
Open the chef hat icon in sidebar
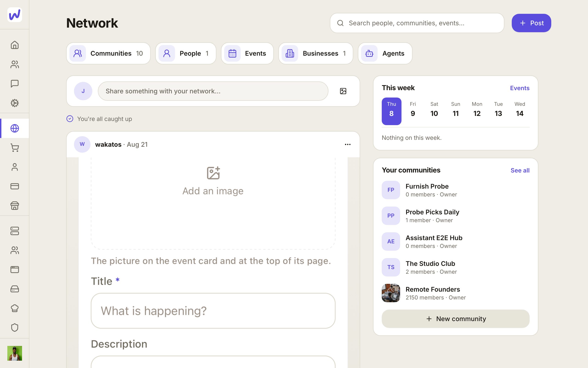click(x=14, y=308)
